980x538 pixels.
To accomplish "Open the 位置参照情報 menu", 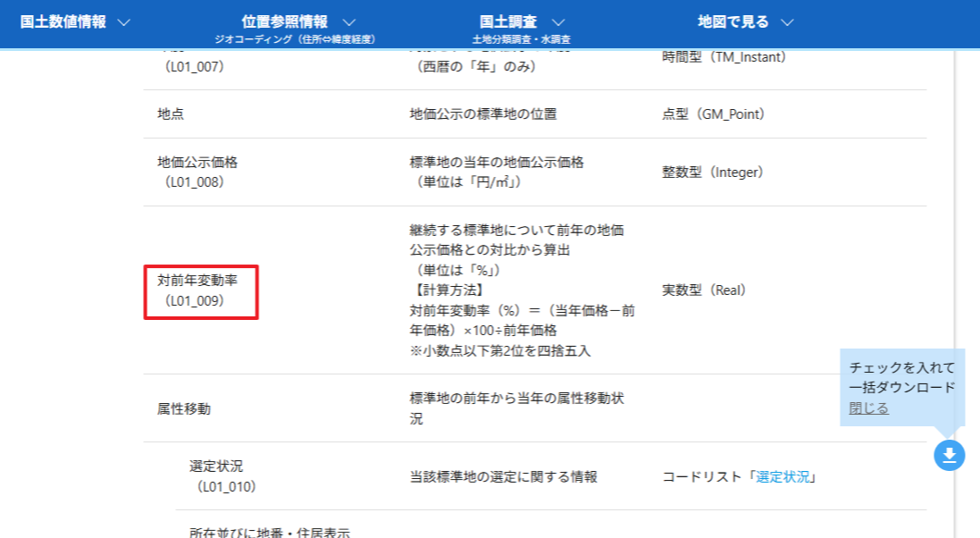I will [x=284, y=22].
